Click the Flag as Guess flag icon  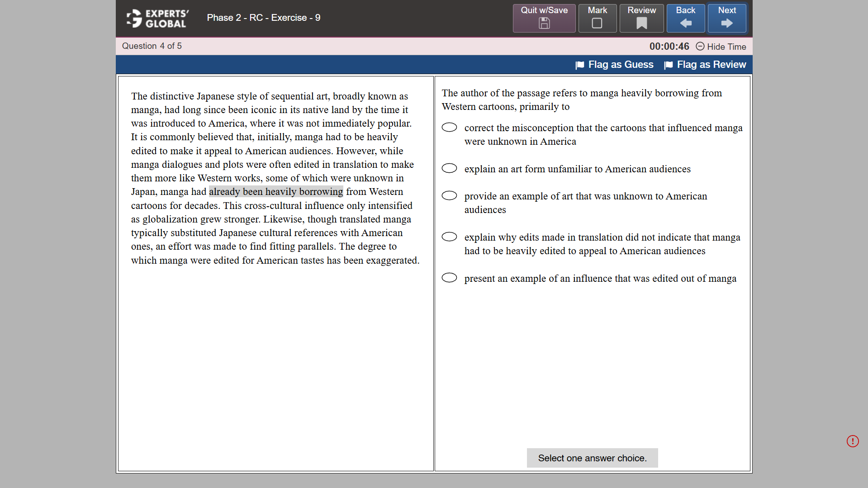579,65
